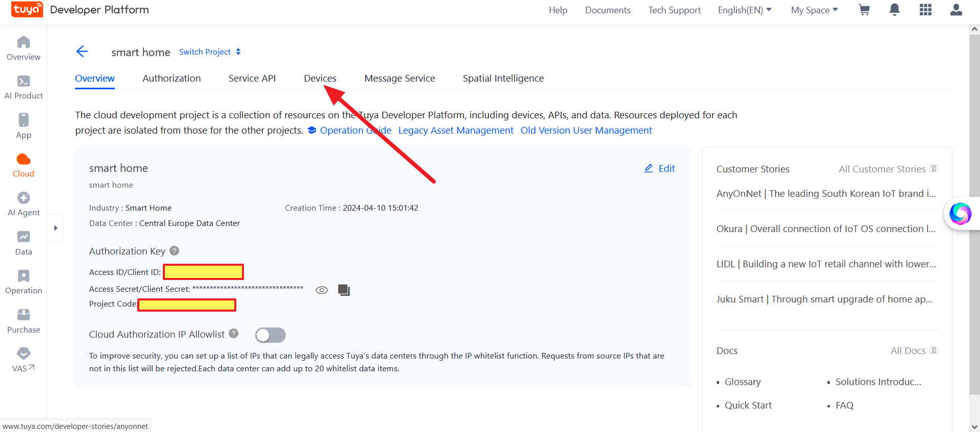Open the shopping cart icon
This screenshot has height=432, width=980.
tap(864, 10)
